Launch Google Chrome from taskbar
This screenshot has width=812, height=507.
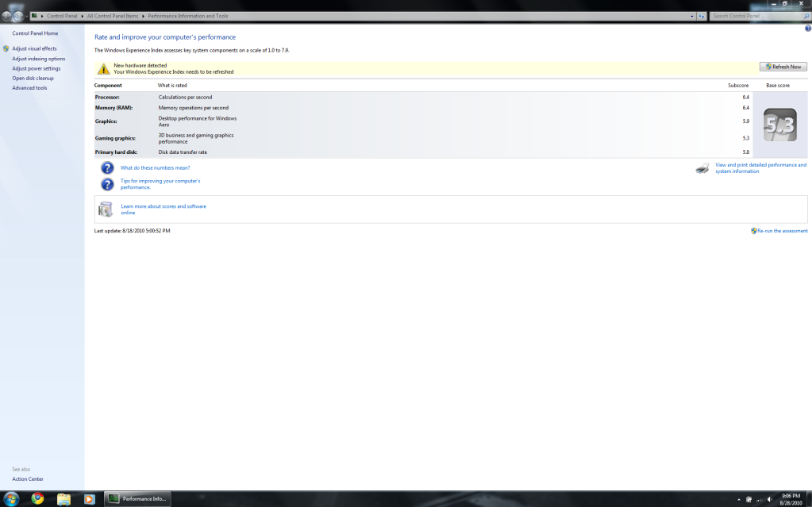(x=38, y=499)
